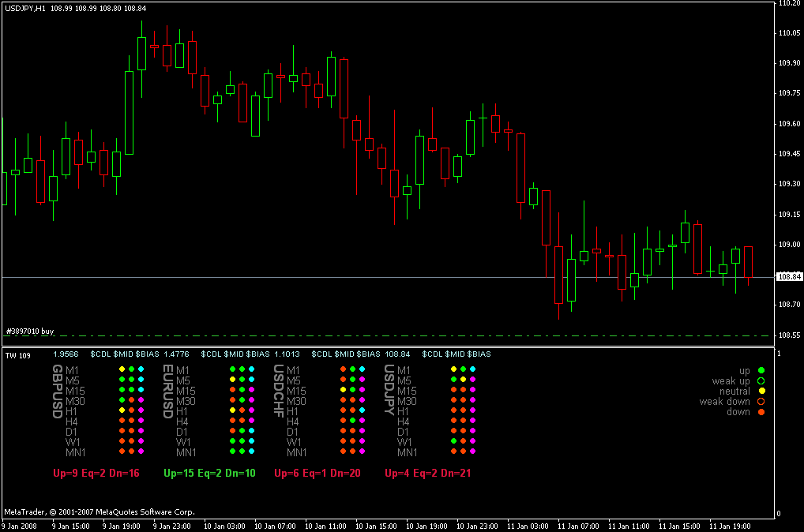This screenshot has width=804, height=532.
Task: Click the hollow orange 'weak down' legend circle
Action: (761, 401)
